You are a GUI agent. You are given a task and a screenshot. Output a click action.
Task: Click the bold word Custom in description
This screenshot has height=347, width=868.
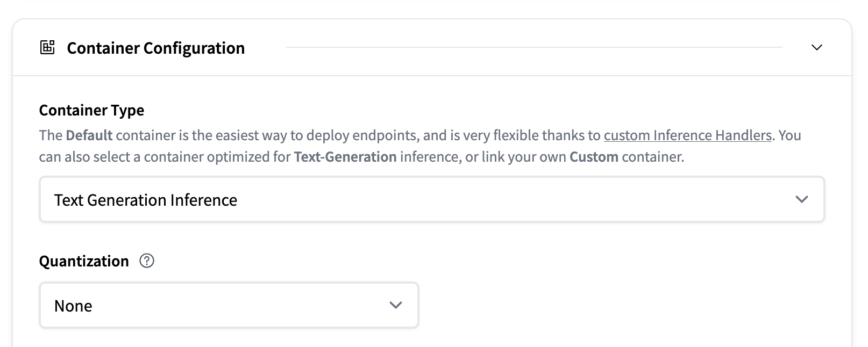(x=594, y=157)
